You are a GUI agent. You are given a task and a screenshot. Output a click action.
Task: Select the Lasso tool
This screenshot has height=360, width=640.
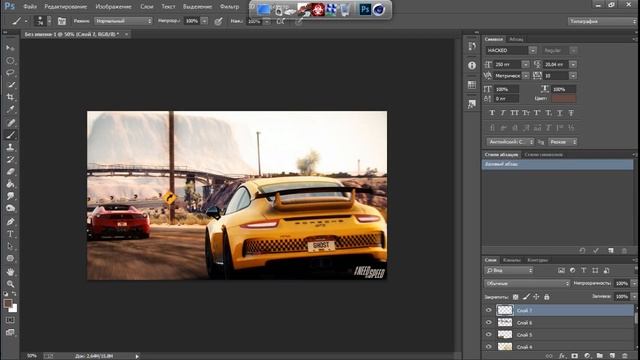tap(10, 73)
